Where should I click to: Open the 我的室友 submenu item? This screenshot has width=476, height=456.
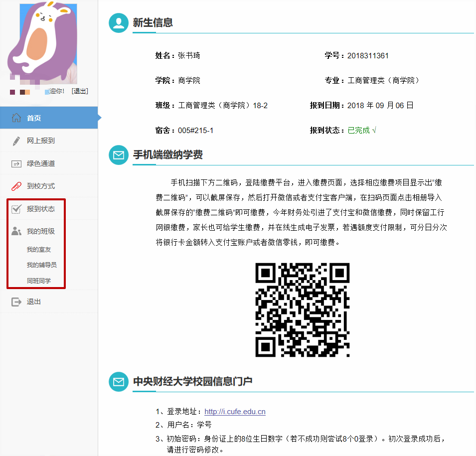point(39,250)
